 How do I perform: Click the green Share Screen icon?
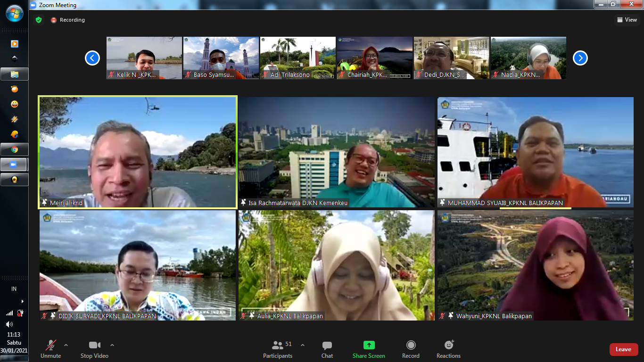click(369, 346)
